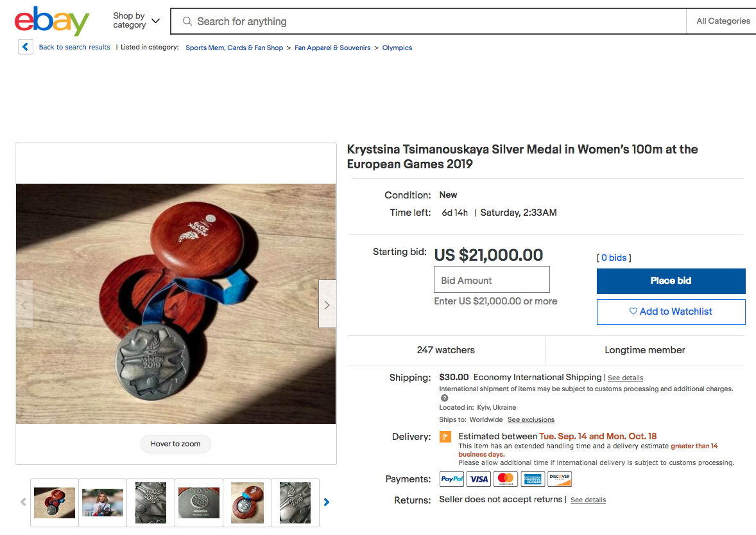Open the Olympics category breadcrumb
The height and width of the screenshot is (535, 756).
pos(397,48)
